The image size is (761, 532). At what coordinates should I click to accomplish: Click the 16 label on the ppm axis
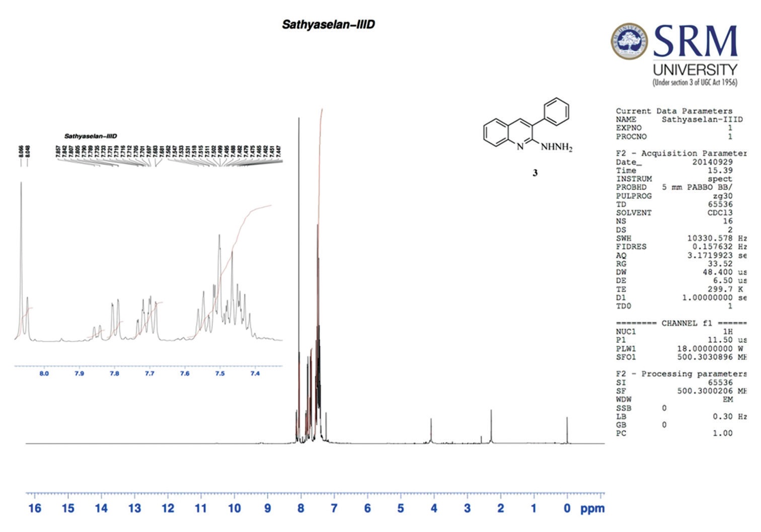(x=35, y=508)
